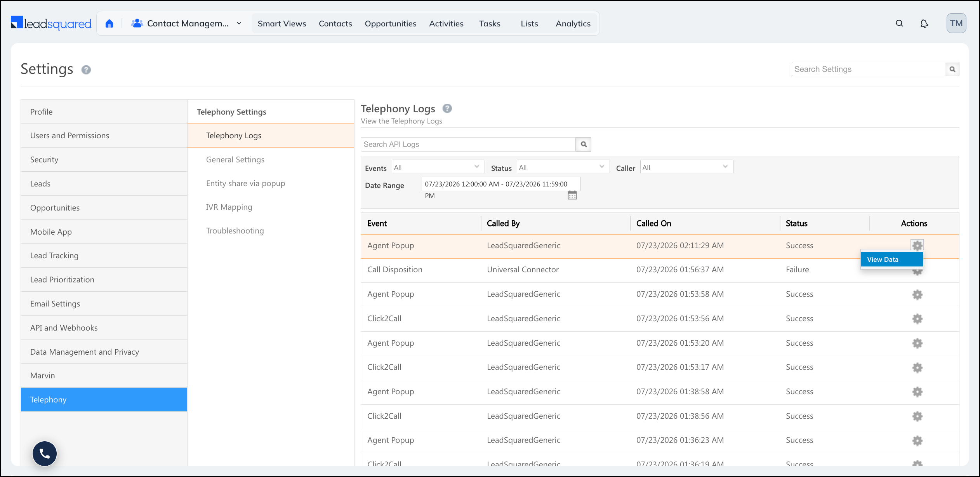980x477 pixels.
Task: Open the Caller filter dropdown
Action: point(686,167)
